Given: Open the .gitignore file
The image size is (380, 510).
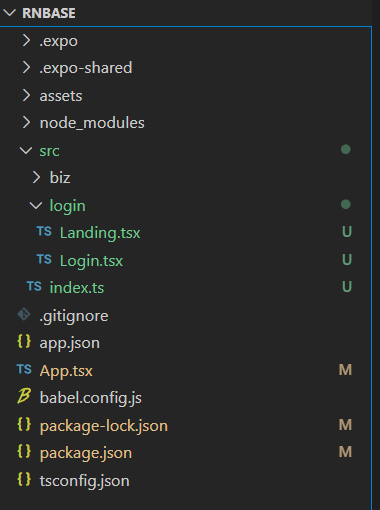Looking at the screenshot, I should click(x=74, y=316).
